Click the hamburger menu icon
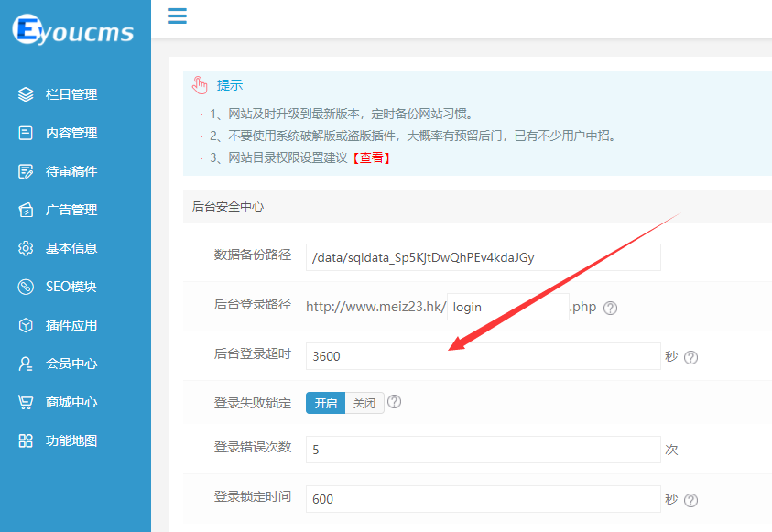The width and height of the screenshot is (772, 532). [177, 16]
